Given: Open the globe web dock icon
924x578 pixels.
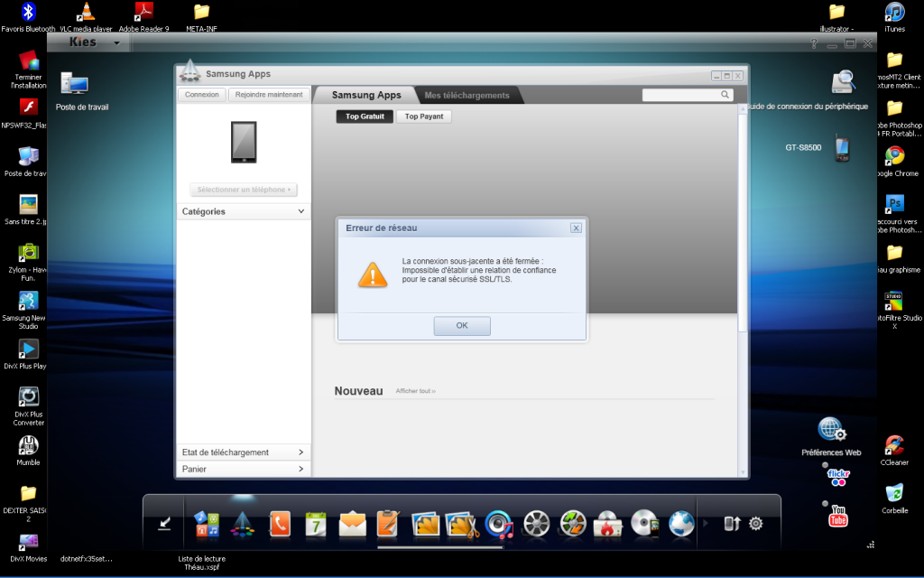Looking at the screenshot, I should click(x=681, y=524).
